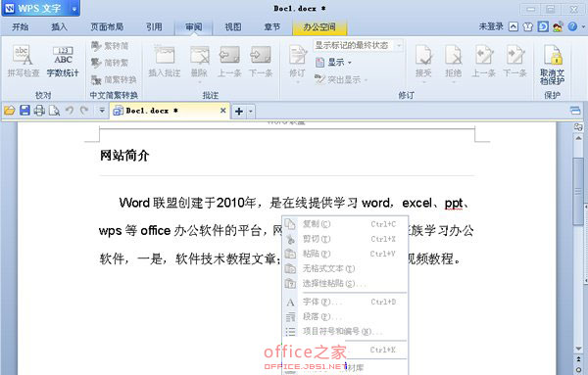Switch to the 开始 ribbon tab
Image resolution: width=588 pixels, height=375 pixels.
[21, 27]
